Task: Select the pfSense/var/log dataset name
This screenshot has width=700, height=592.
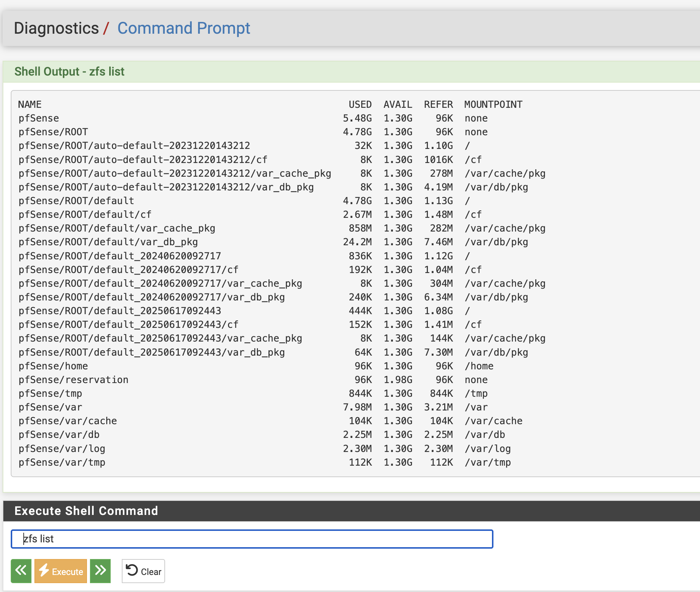Action: tap(62, 449)
